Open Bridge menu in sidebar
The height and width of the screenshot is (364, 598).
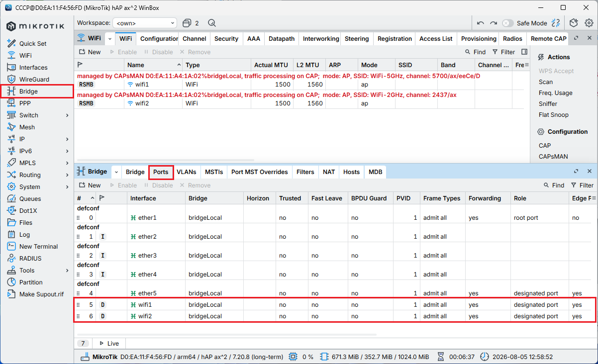click(x=28, y=91)
